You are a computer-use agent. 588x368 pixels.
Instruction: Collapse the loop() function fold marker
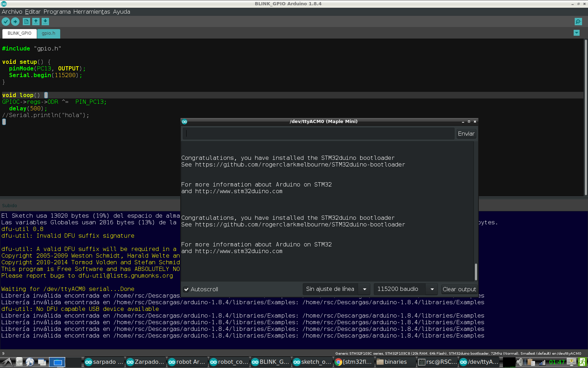(x=46, y=95)
